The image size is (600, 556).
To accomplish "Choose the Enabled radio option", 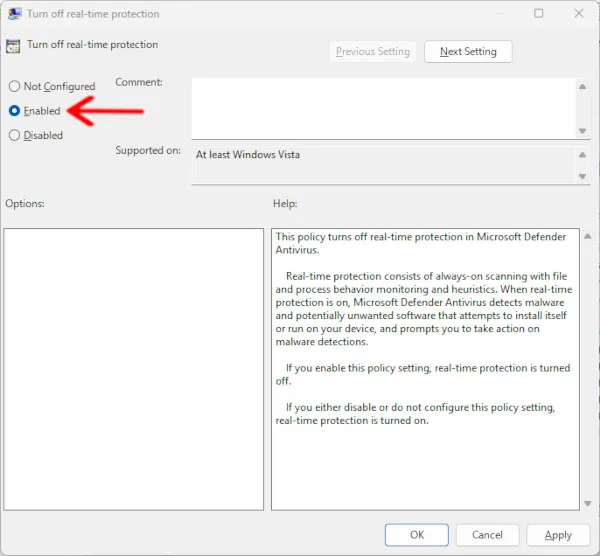I will [15, 111].
